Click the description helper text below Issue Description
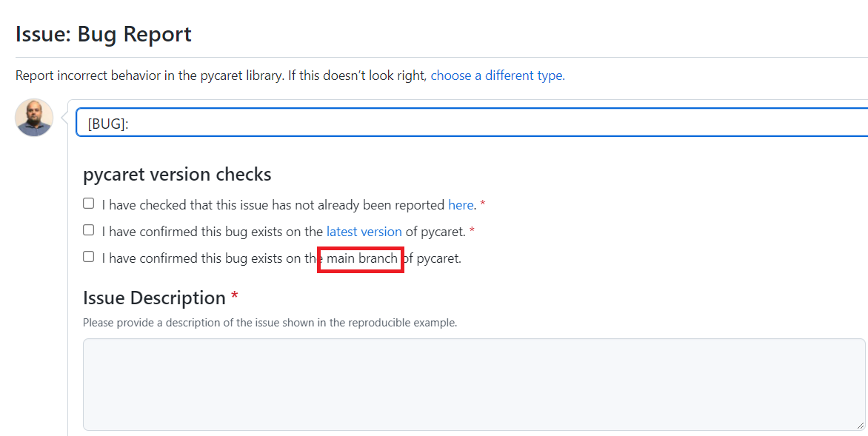This screenshot has width=868, height=436. [x=270, y=322]
